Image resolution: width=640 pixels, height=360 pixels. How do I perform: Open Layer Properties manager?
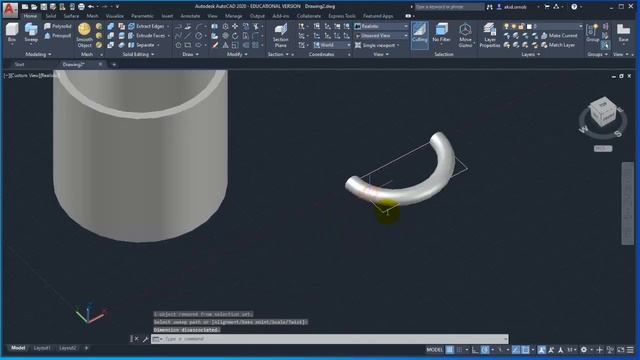pyautogui.click(x=490, y=35)
